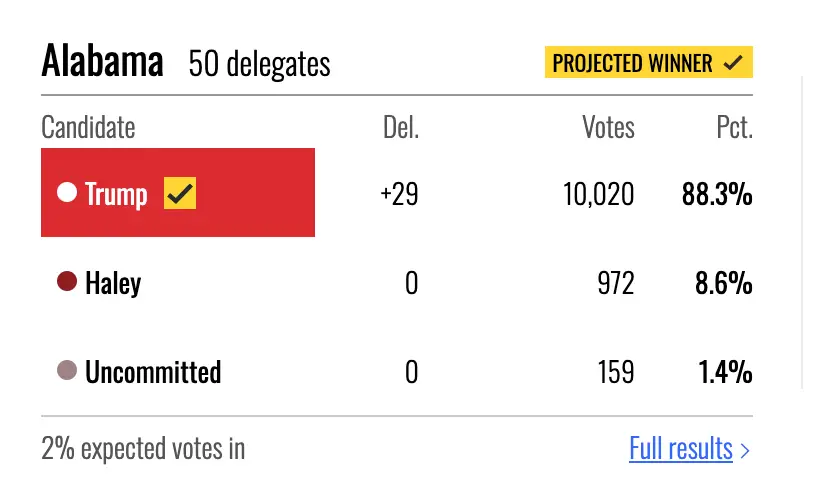Click the Projected Winner yellow badge
This screenshot has width=816, height=500.
click(648, 62)
